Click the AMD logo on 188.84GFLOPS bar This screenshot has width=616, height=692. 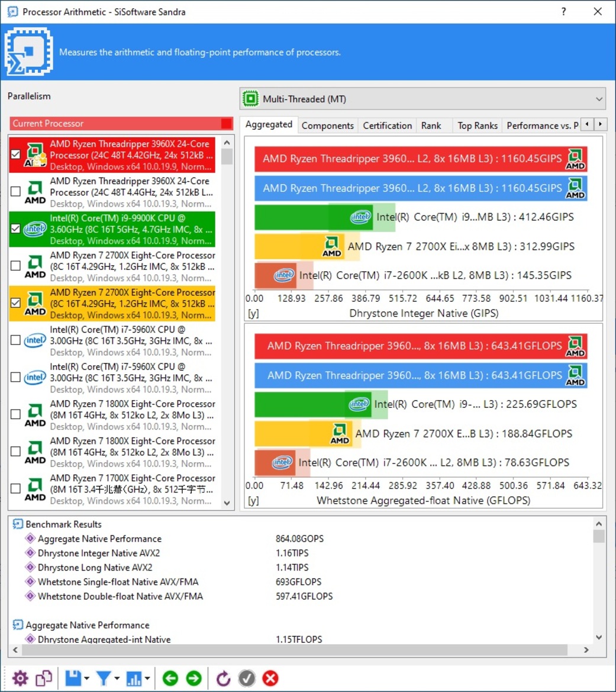[x=339, y=434]
